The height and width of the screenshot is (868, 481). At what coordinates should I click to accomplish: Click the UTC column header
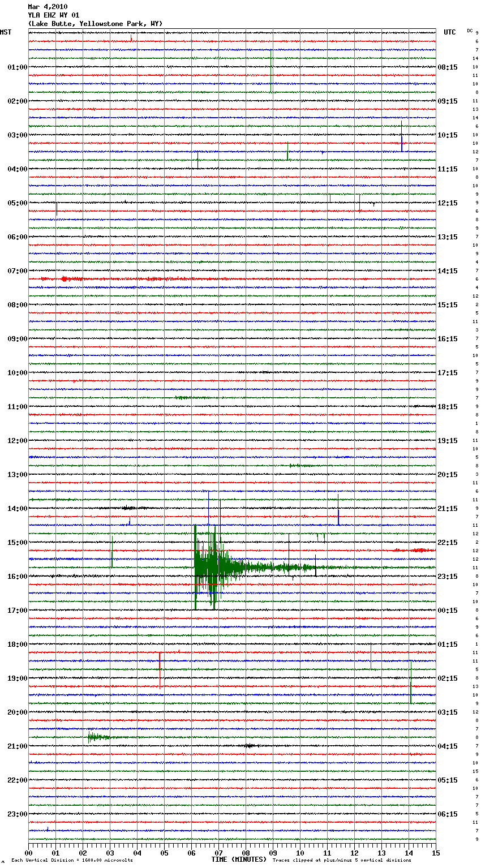coord(449,32)
